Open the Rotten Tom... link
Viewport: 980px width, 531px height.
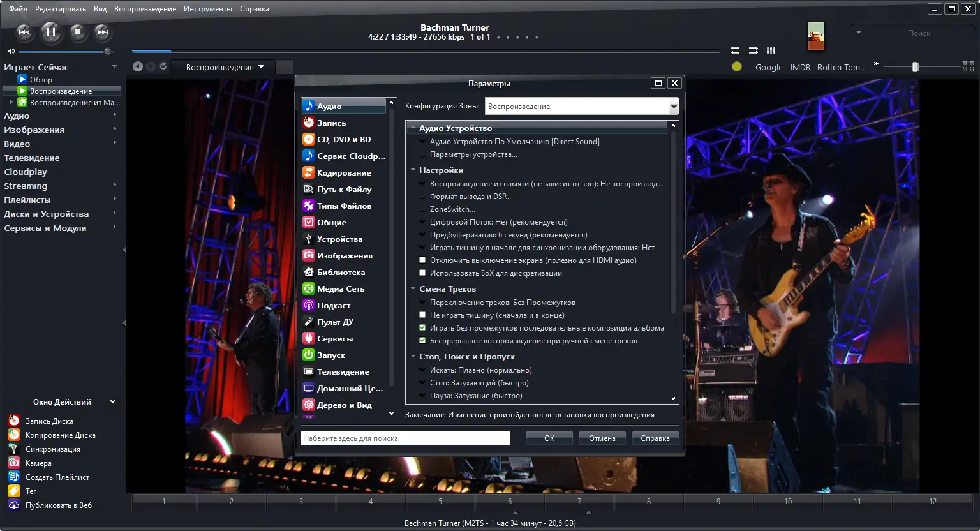842,67
